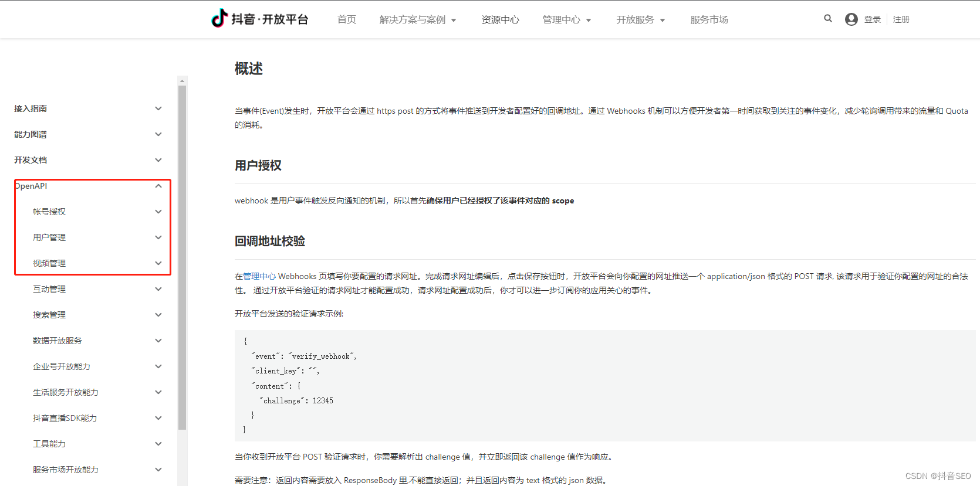Open the 服务市场 nav item
The height and width of the screenshot is (486, 980).
[x=709, y=19]
